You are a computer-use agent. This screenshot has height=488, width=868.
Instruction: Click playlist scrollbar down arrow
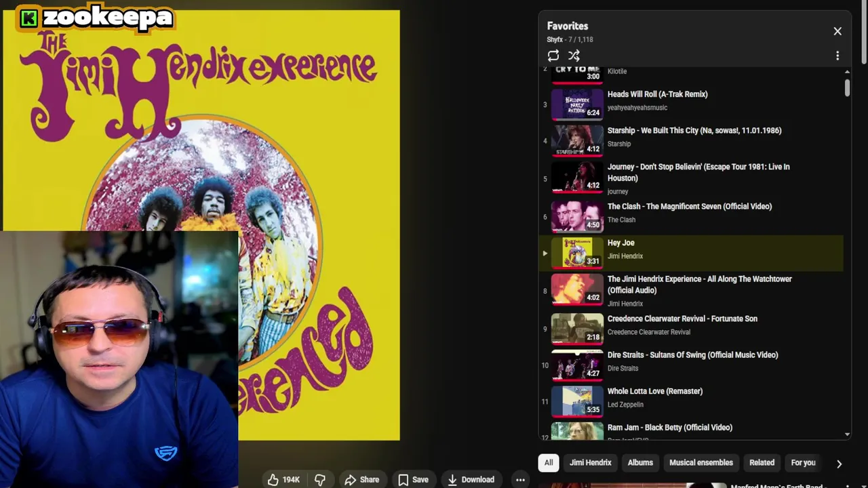[x=847, y=434]
